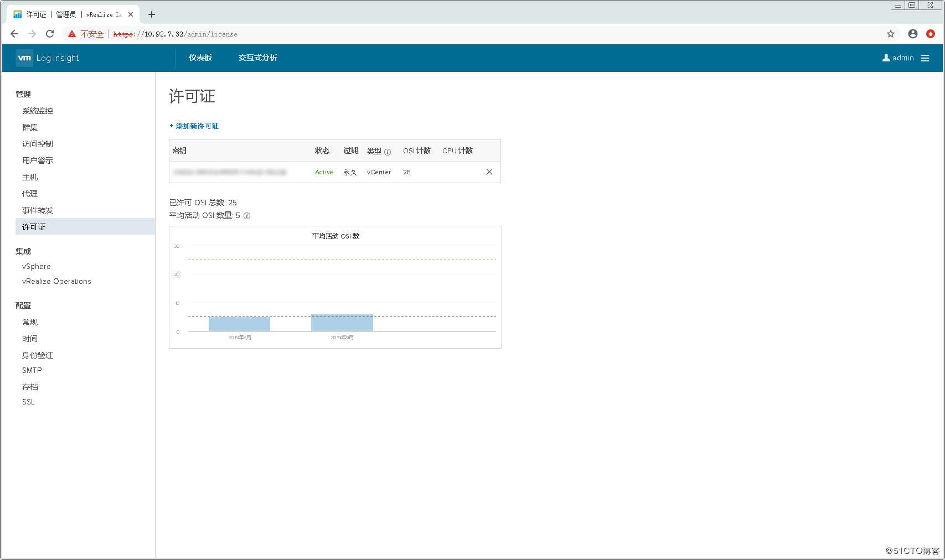
Task: Click the CPU 计数 column header
Action: 457,151
